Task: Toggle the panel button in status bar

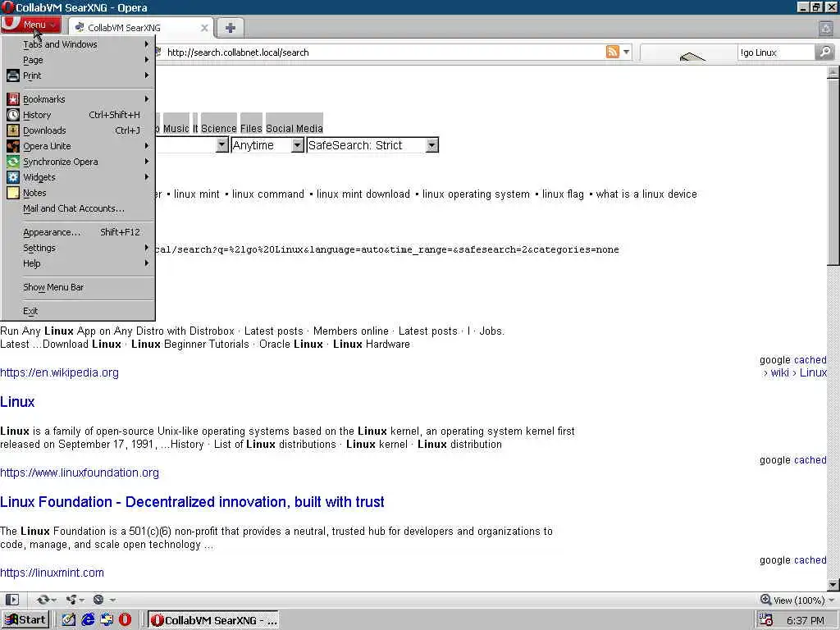Action: pyautogui.click(x=11, y=600)
